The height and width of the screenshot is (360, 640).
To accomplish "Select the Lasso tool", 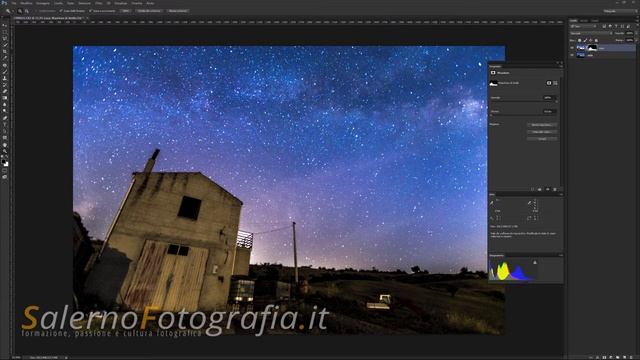I will pos(4,38).
